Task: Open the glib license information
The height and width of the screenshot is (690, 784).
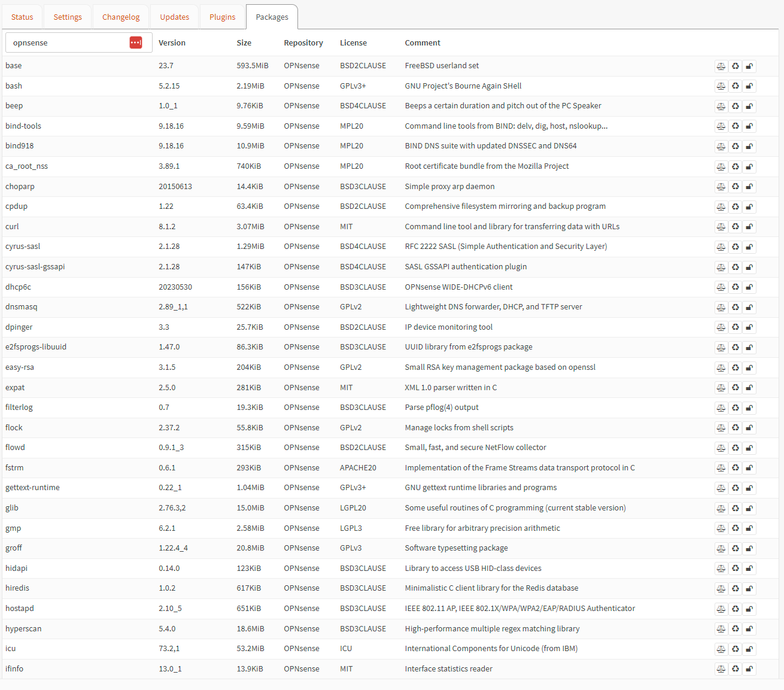Action: pyautogui.click(x=721, y=509)
